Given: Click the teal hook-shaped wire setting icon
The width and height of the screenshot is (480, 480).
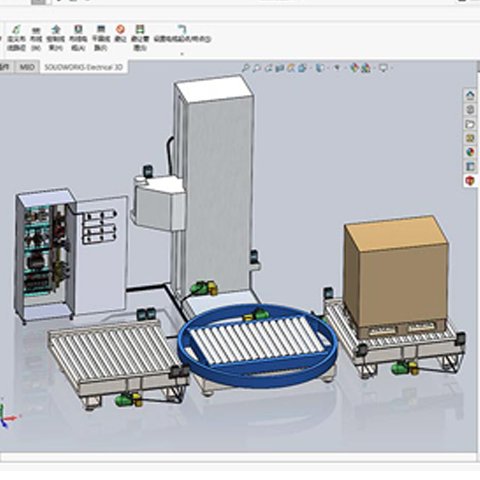Looking at the screenshot, I should pos(182,29).
